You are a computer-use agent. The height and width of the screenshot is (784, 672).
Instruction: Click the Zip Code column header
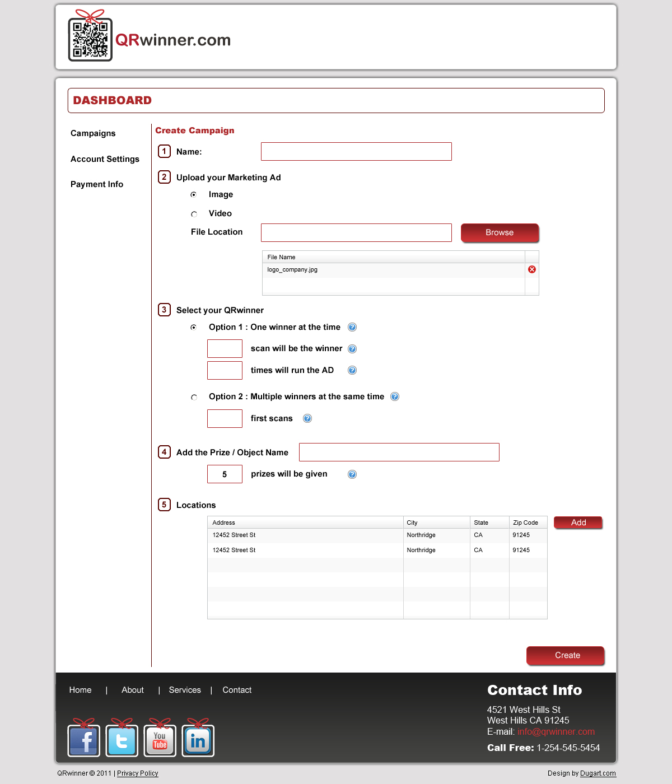(528, 522)
